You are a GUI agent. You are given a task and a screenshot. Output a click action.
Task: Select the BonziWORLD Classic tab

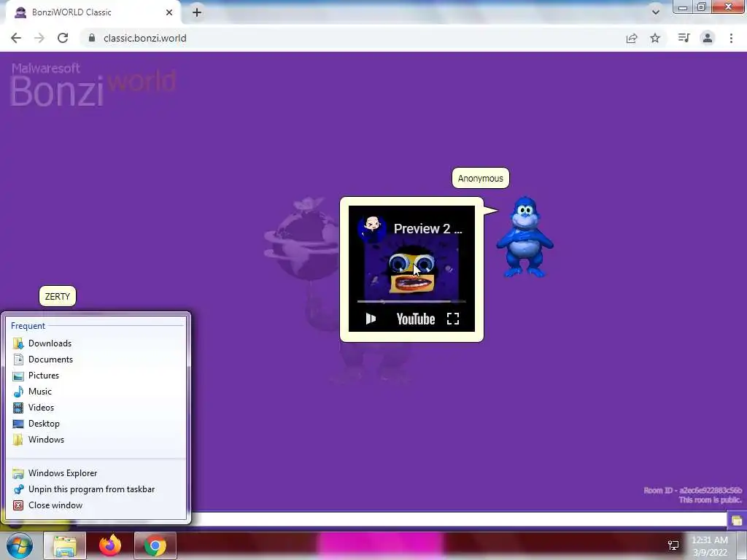coord(93,12)
